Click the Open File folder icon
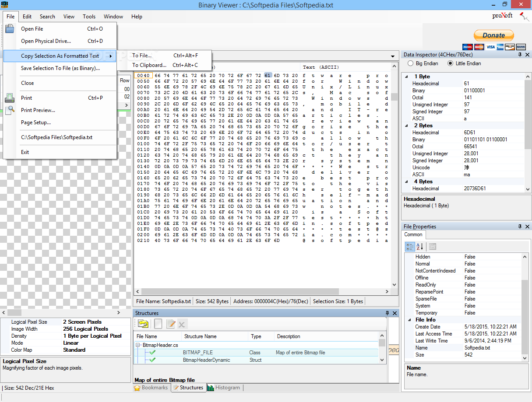This screenshot has width=532, height=402. [x=10, y=29]
